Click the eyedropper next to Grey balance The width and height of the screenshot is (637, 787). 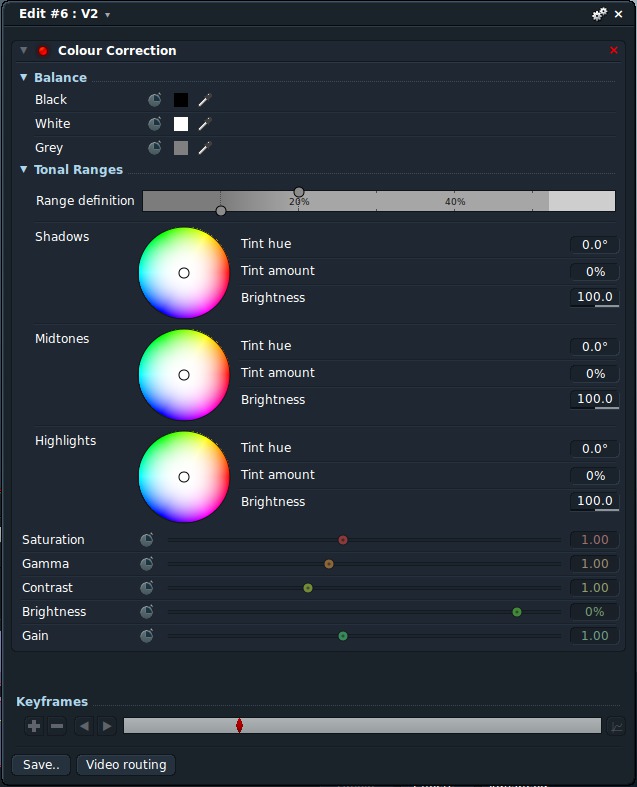pos(205,148)
